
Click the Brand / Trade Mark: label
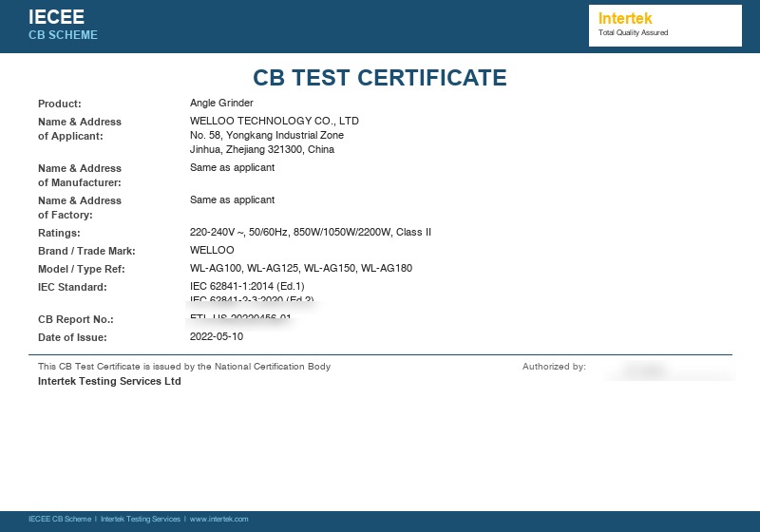click(86, 251)
